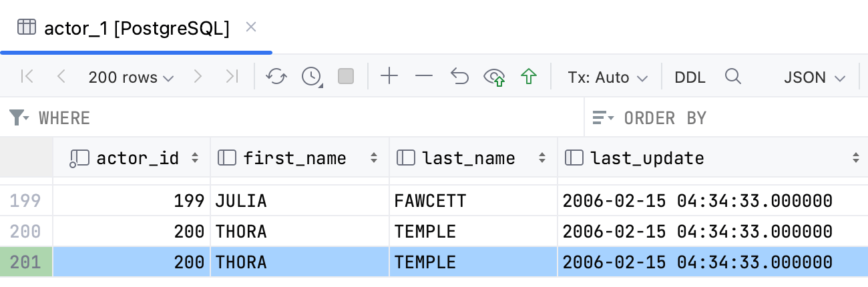This screenshot has height=287, width=868.
Task: Jump to last page of rows
Action: (x=232, y=77)
